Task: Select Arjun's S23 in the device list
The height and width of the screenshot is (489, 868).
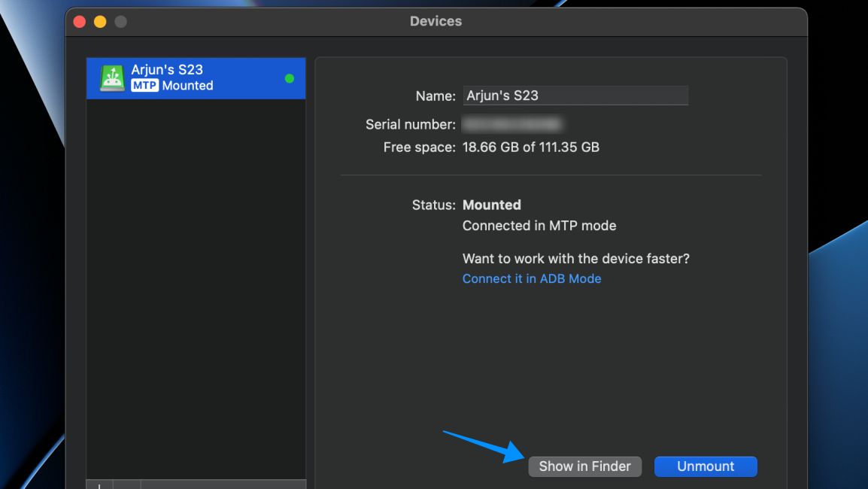Action: [196, 77]
